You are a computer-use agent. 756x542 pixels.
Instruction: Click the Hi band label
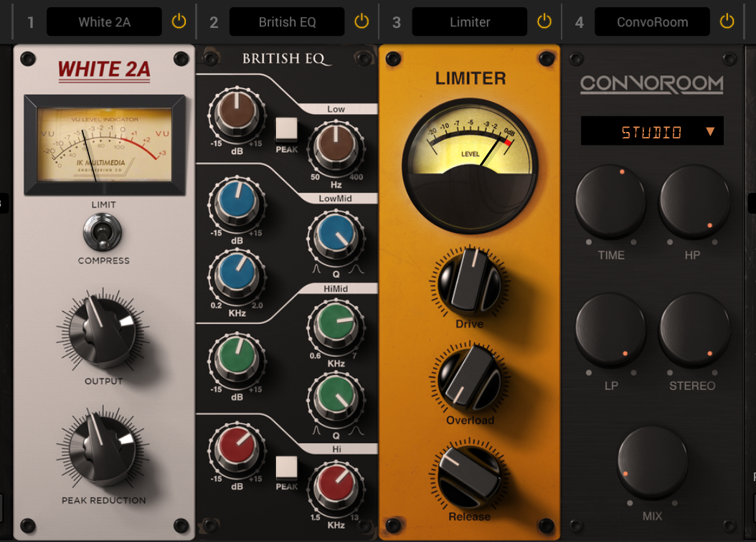pyautogui.click(x=336, y=449)
